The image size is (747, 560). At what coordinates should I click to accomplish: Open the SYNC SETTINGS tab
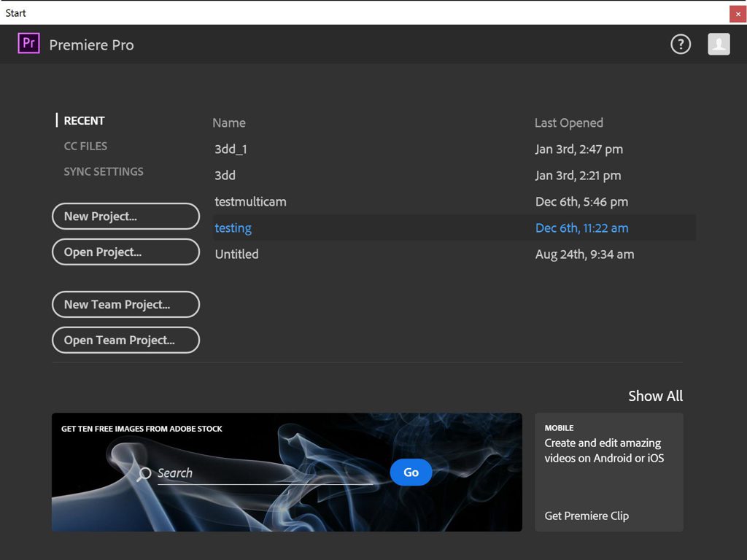pyautogui.click(x=104, y=171)
